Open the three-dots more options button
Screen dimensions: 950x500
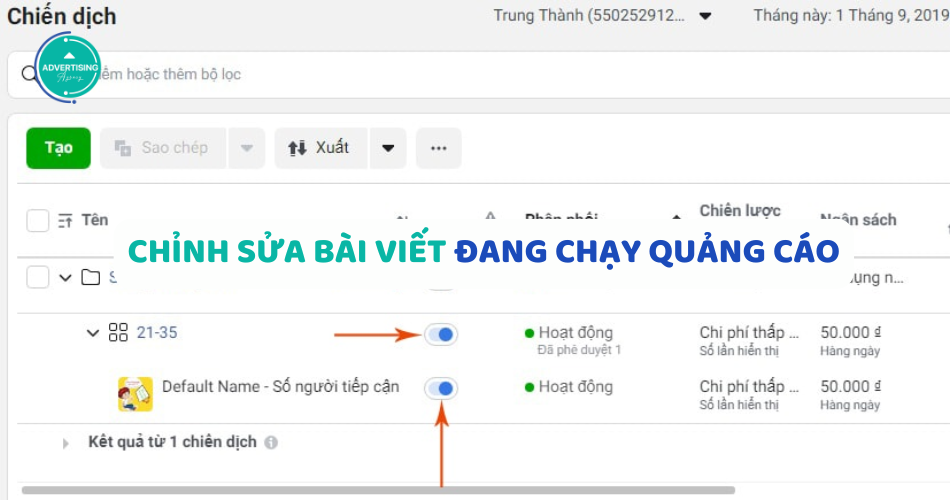[439, 148]
